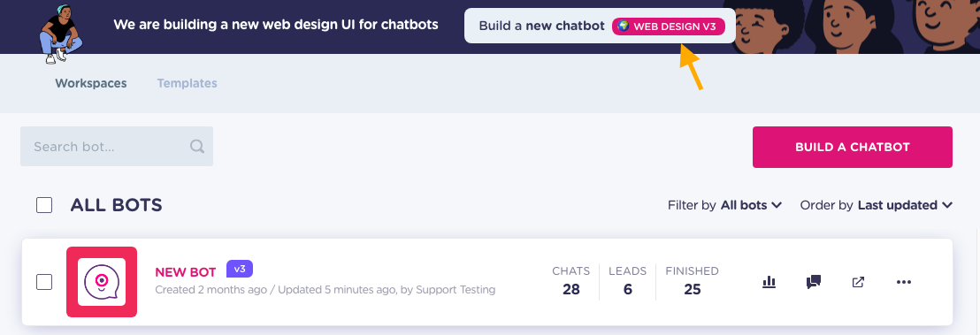Click the v3 version badge

pyautogui.click(x=240, y=269)
